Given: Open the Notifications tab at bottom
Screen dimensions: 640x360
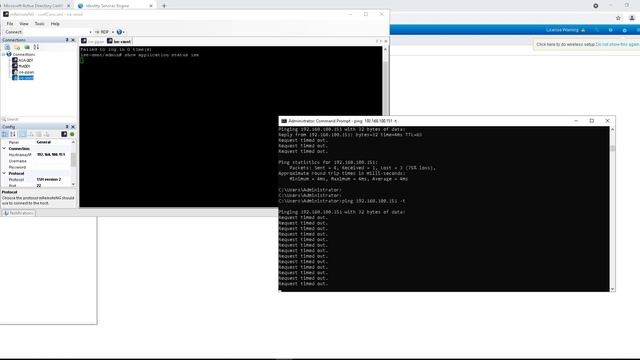Looking at the screenshot, I should (18, 213).
